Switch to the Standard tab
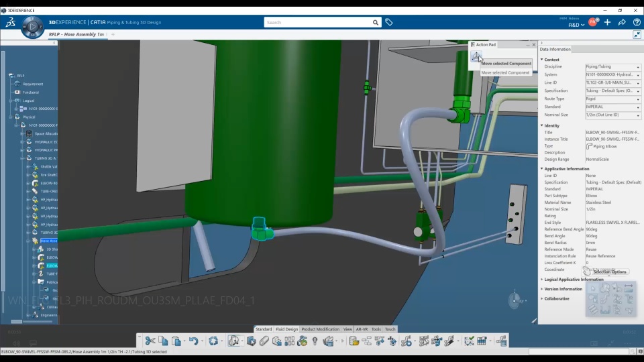644x362 pixels. click(264, 329)
